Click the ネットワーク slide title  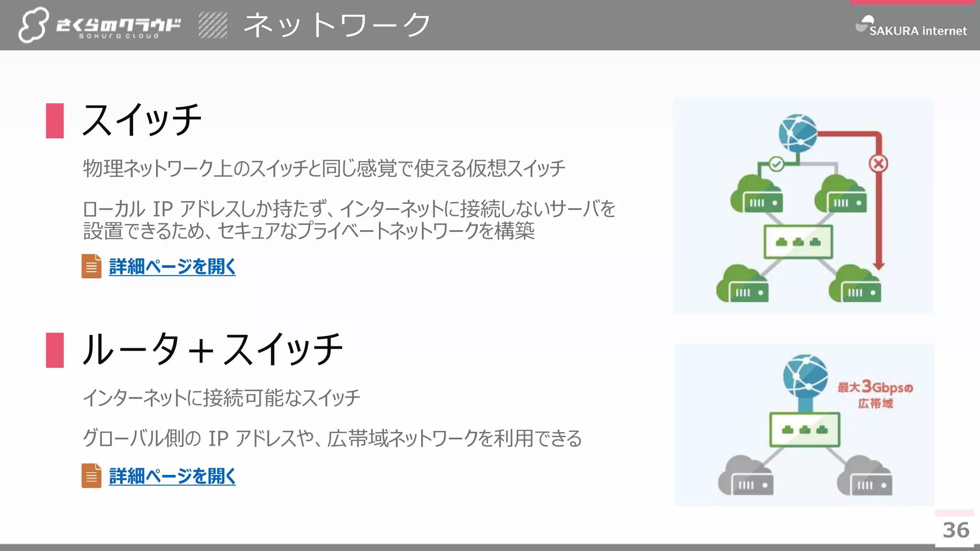click(x=337, y=25)
